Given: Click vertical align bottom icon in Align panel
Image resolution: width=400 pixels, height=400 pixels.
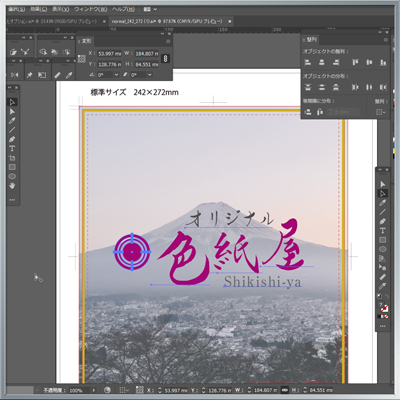Looking at the screenshot, I should click(x=383, y=62).
